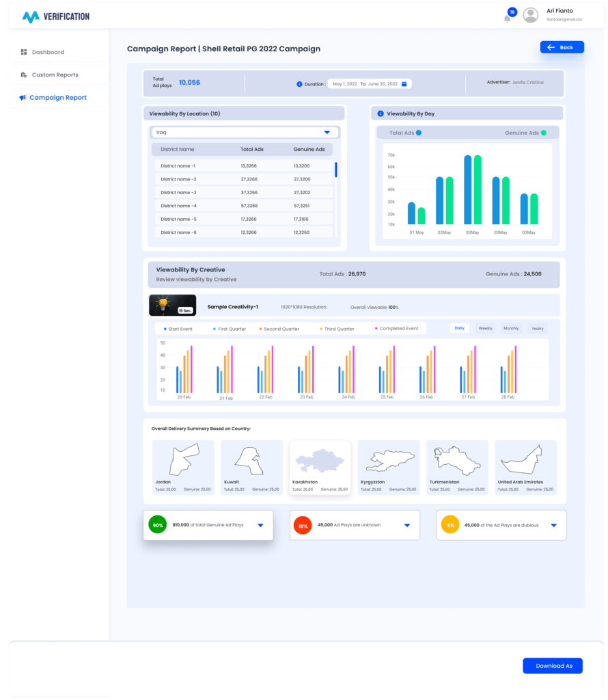
Task: Toggle the Total Ads legend dot
Action: (x=419, y=133)
